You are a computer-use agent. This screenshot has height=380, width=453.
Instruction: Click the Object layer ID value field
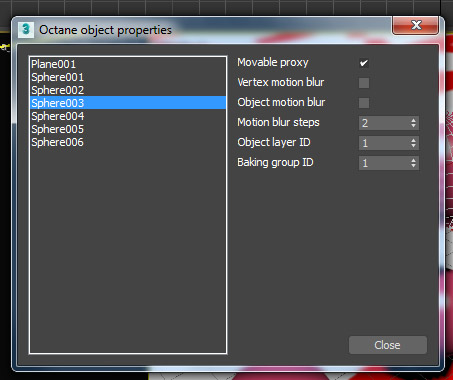tap(384, 143)
